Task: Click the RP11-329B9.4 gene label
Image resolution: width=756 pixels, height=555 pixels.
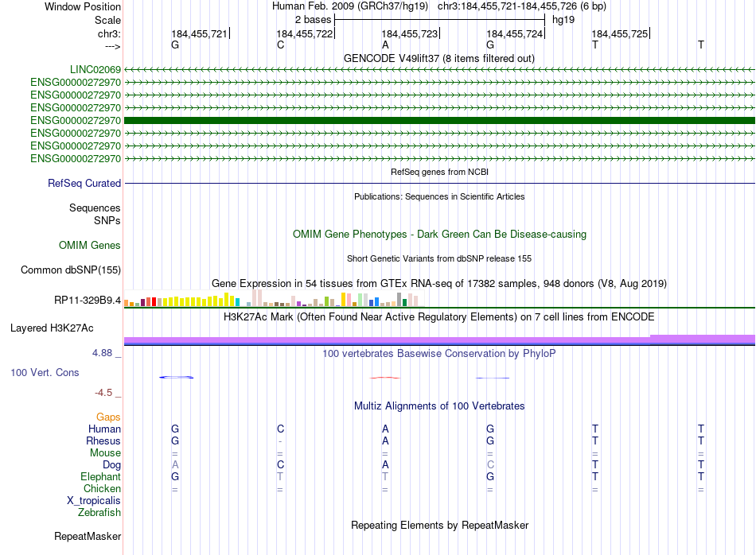Action: tap(88, 301)
